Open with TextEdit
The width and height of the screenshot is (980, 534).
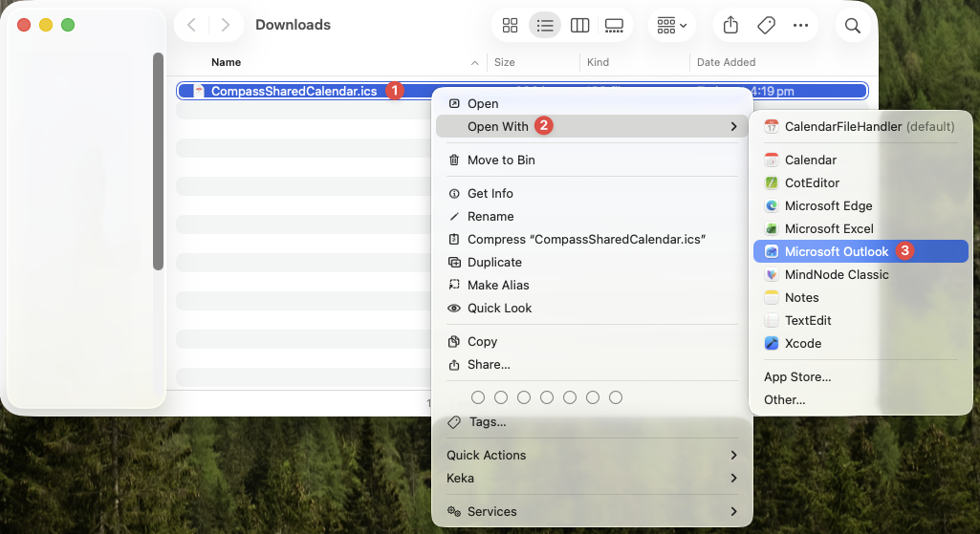pyautogui.click(x=860, y=320)
